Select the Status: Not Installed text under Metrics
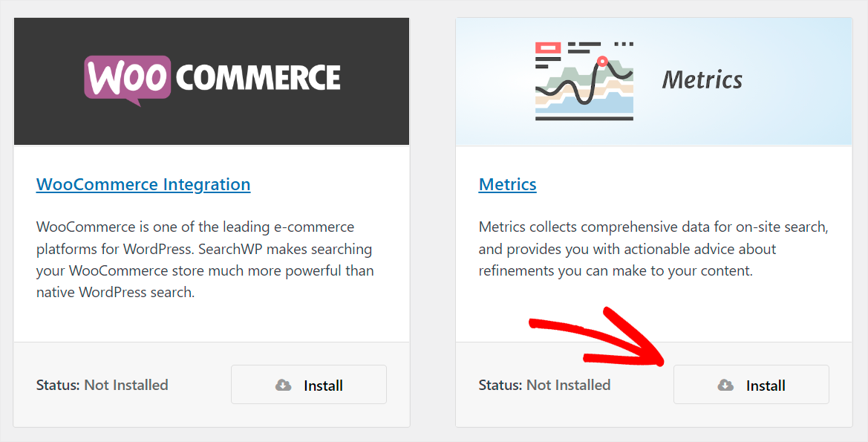This screenshot has width=868, height=442. click(544, 385)
